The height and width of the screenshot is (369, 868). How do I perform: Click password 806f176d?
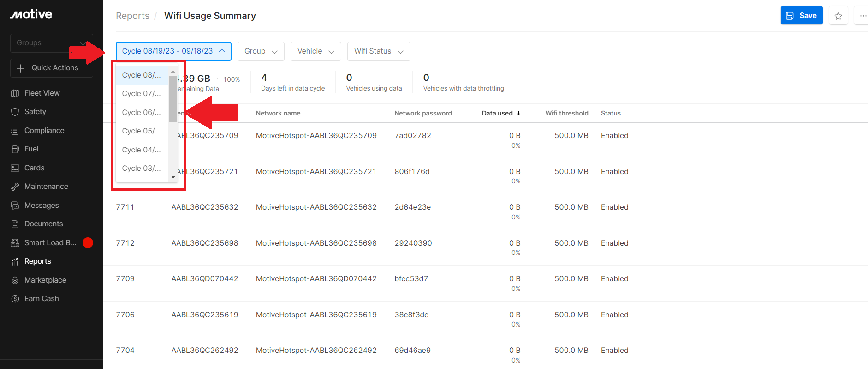click(412, 172)
